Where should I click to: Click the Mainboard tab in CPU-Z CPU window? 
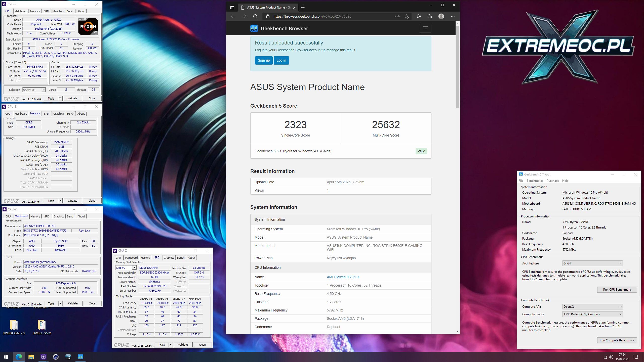click(x=21, y=11)
